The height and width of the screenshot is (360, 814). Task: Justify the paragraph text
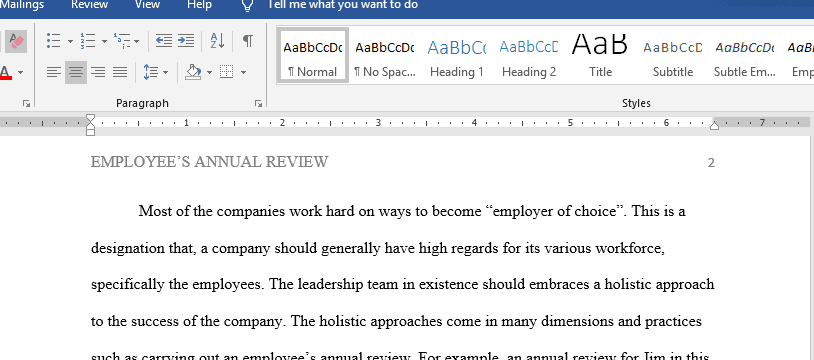click(x=120, y=72)
